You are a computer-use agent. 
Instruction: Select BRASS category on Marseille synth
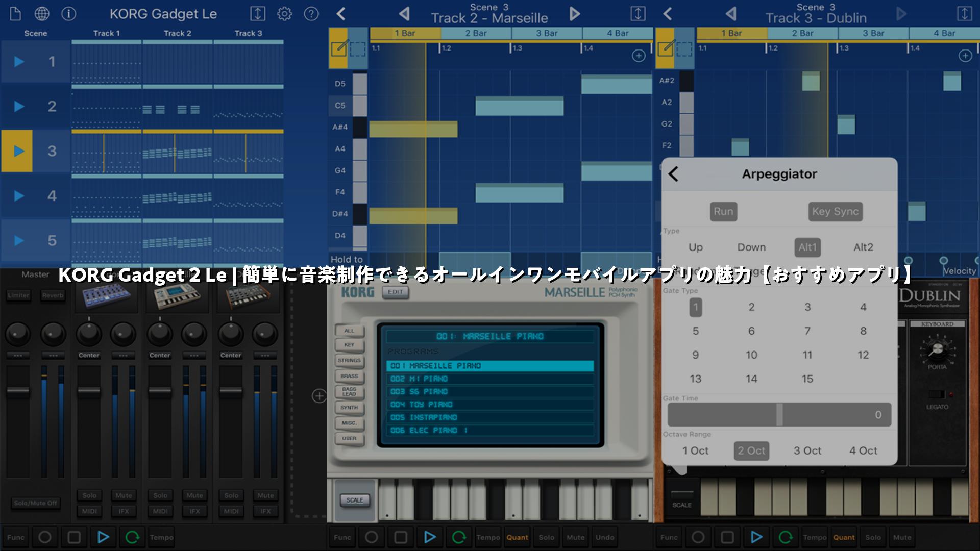[349, 376]
